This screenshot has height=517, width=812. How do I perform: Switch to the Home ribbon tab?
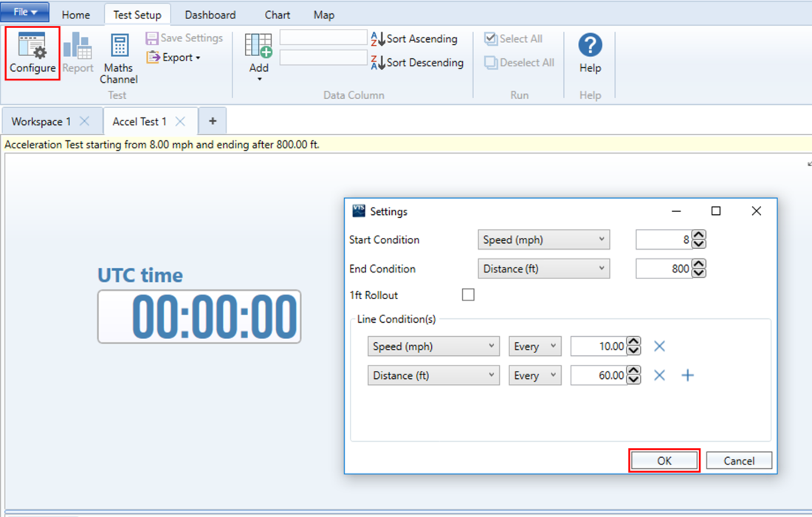75,15
